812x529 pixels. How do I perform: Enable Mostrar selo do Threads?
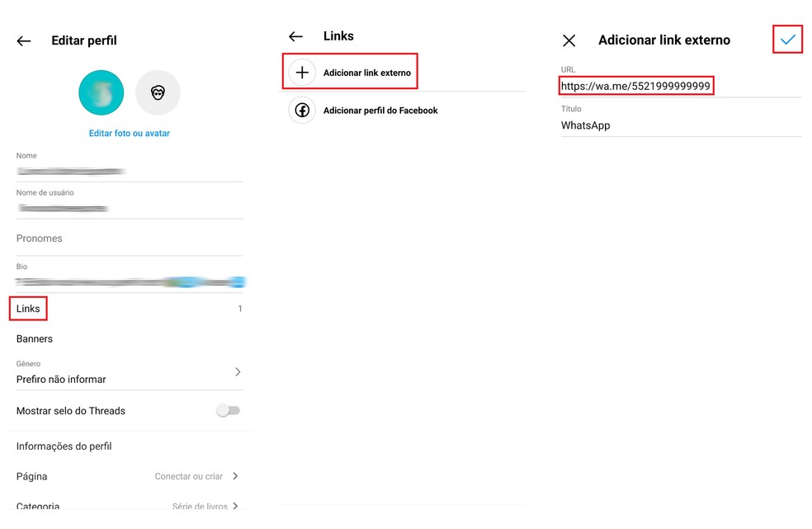point(229,410)
